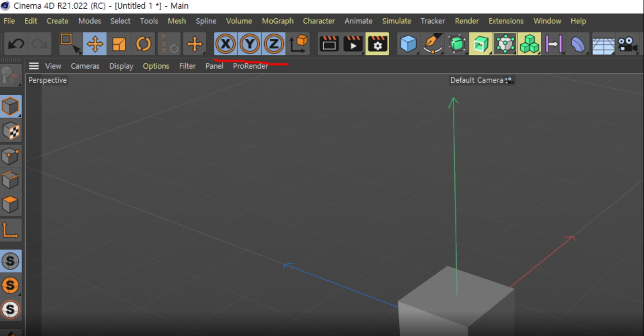Click the Undo arrow icon
The height and width of the screenshot is (336, 644).
(16, 44)
